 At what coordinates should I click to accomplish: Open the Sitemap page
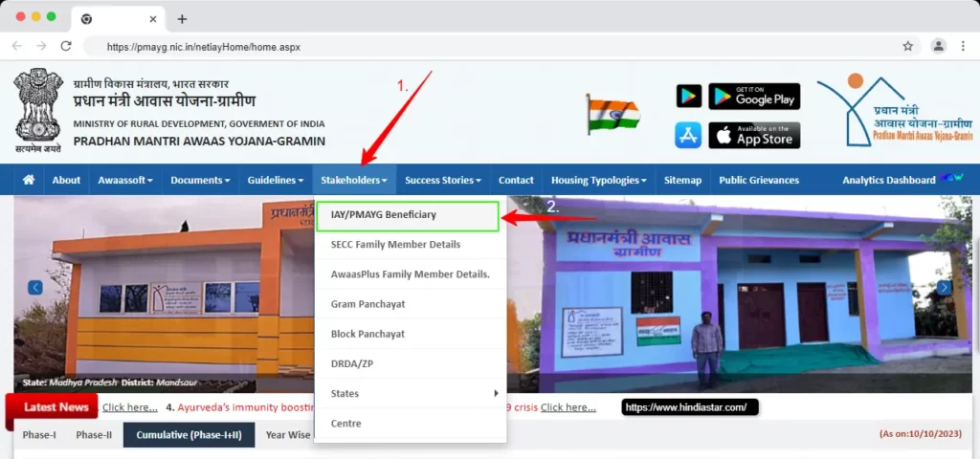[682, 180]
